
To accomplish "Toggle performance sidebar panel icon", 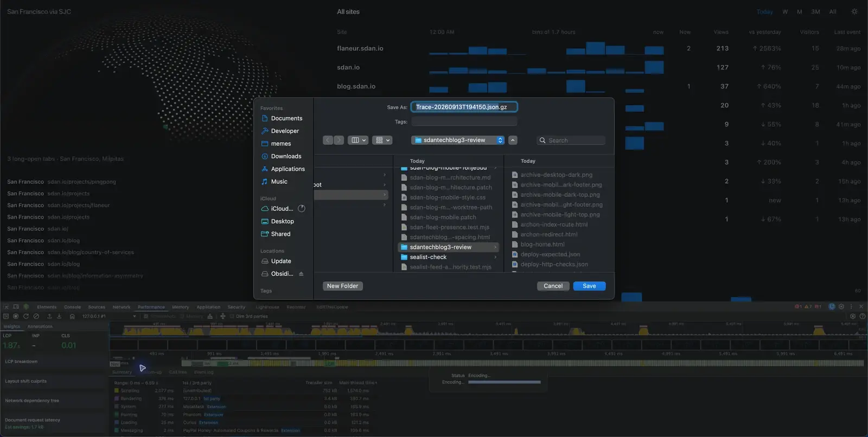I will (x=6, y=316).
